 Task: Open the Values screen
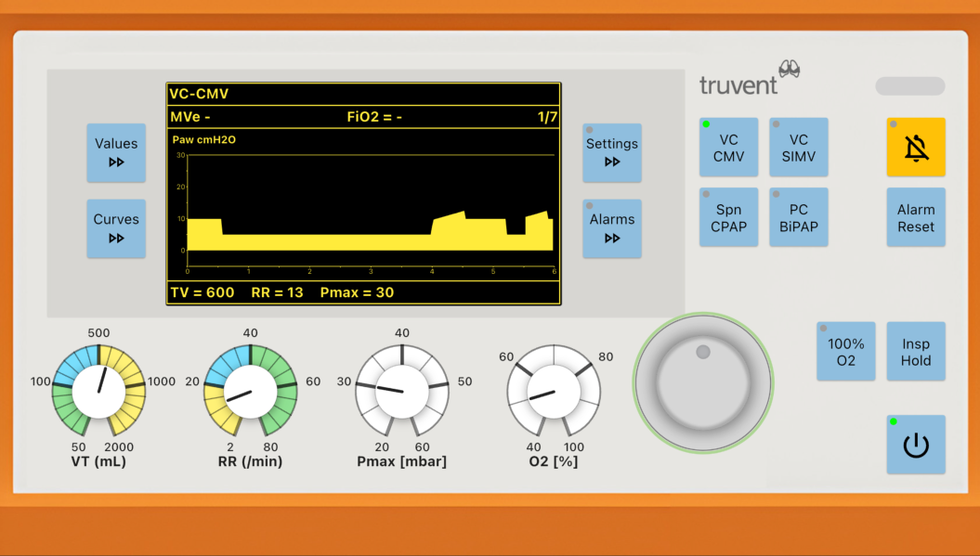pos(116,152)
